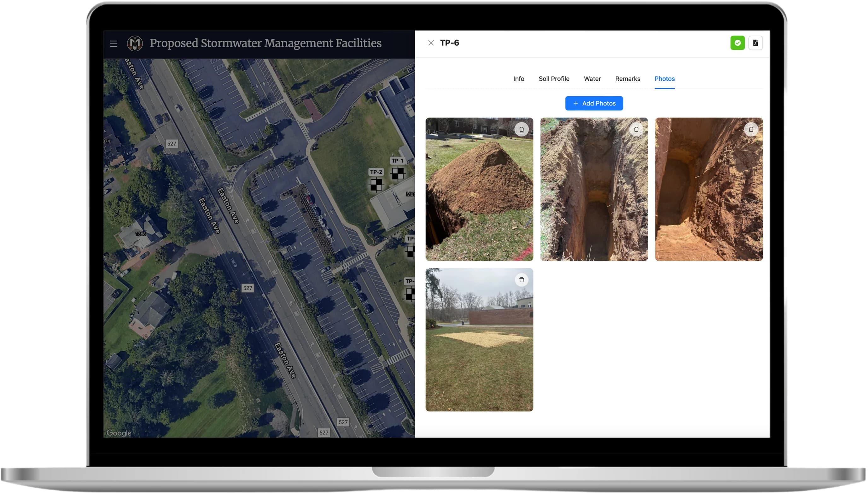Click the Google logo on map
Image resolution: width=868 pixels, height=493 pixels.
click(119, 433)
